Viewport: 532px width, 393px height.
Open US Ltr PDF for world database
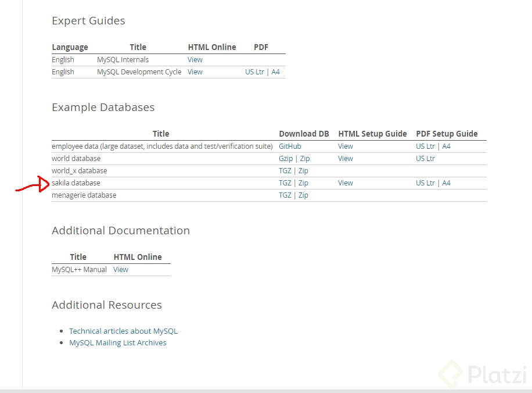click(x=425, y=159)
